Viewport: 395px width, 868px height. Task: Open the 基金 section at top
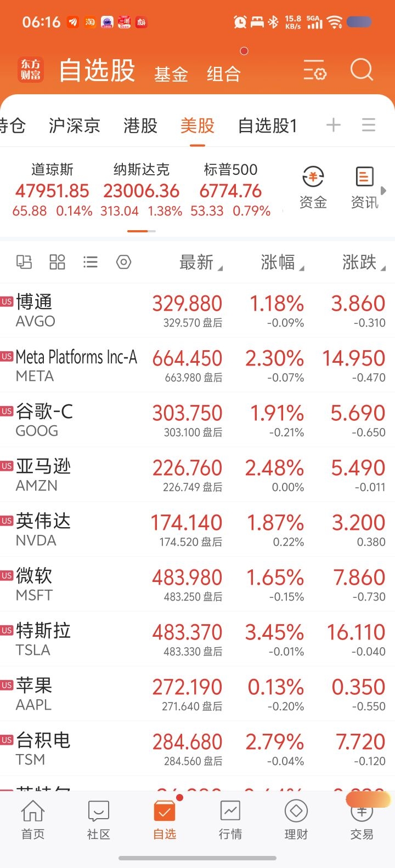pos(171,73)
